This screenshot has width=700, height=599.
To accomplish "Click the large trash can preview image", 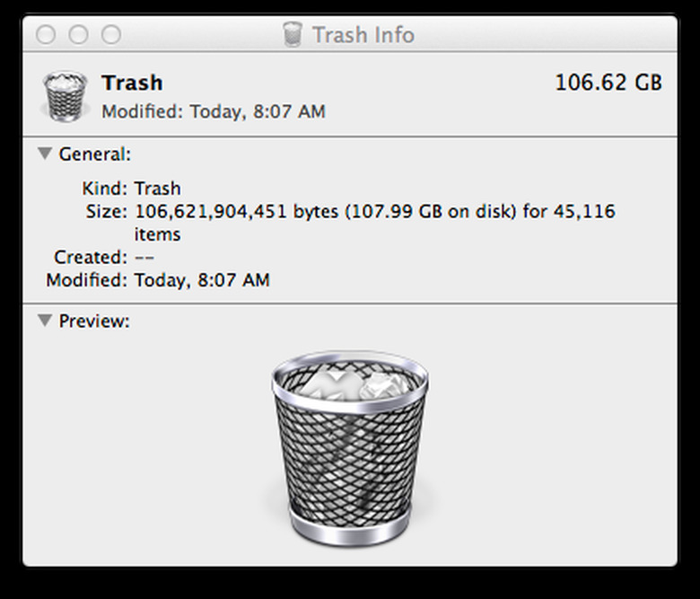I will point(350,446).
